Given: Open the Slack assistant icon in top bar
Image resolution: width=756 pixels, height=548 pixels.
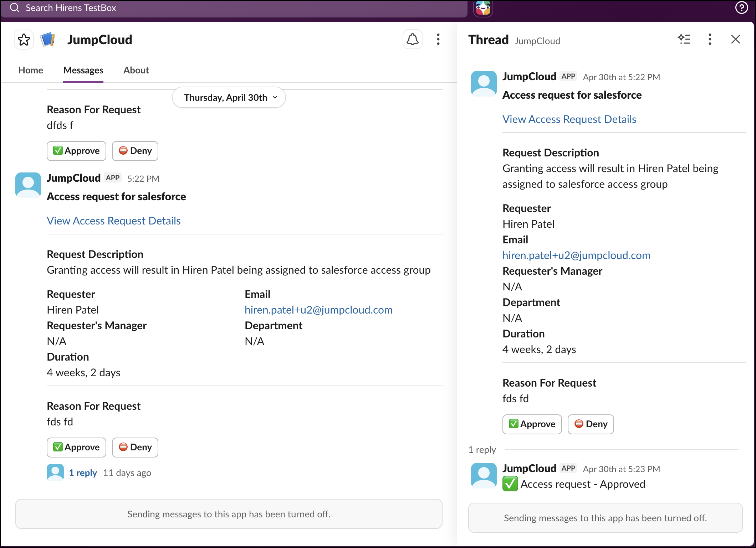Looking at the screenshot, I should tap(483, 8).
